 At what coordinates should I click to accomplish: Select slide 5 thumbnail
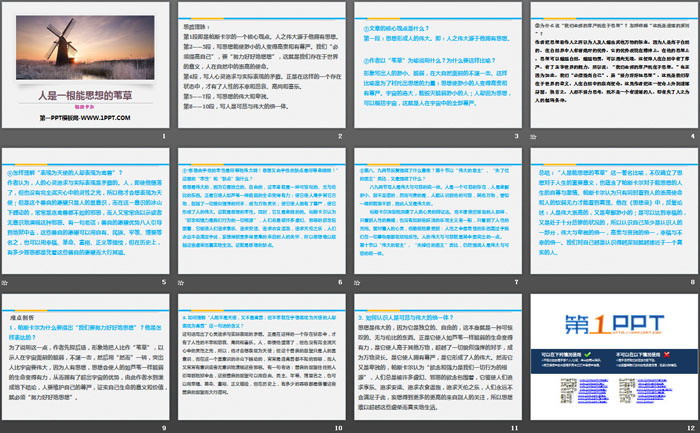pyautogui.click(x=87, y=205)
